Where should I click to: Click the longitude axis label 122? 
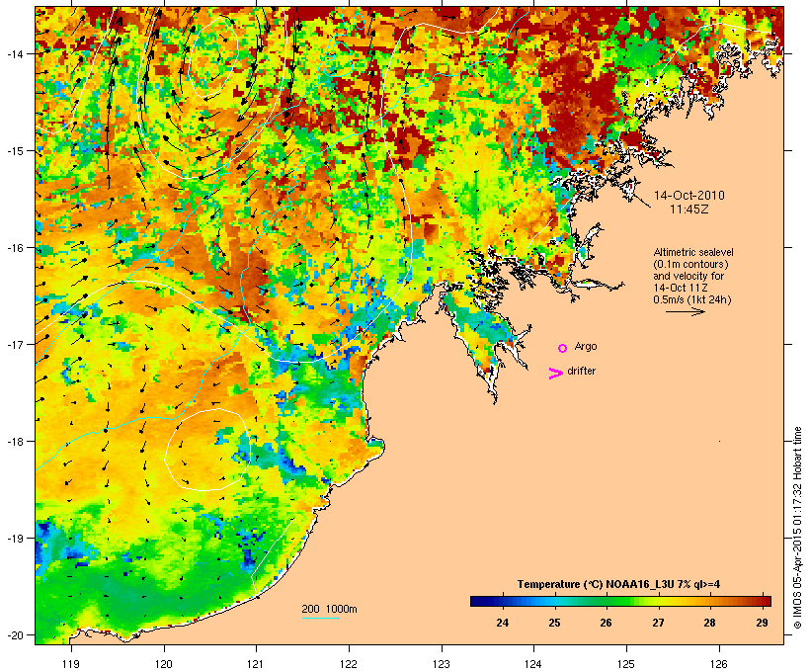click(349, 664)
